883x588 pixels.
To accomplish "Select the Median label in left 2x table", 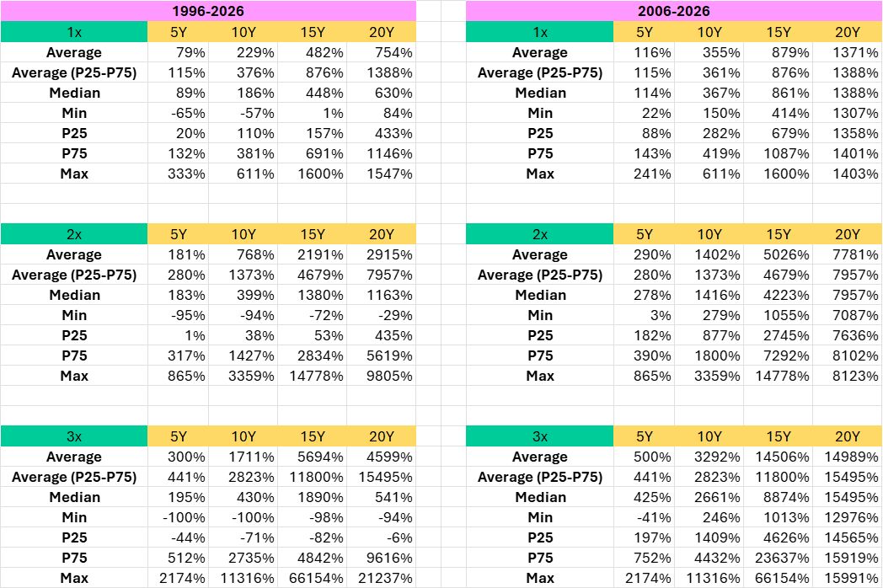I will tap(74, 295).
